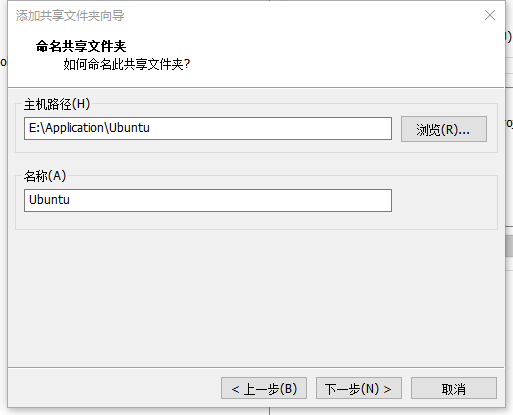Click the gray scrollbar thumb behind the dialog
This screenshot has height=415, width=513.
point(509,246)
